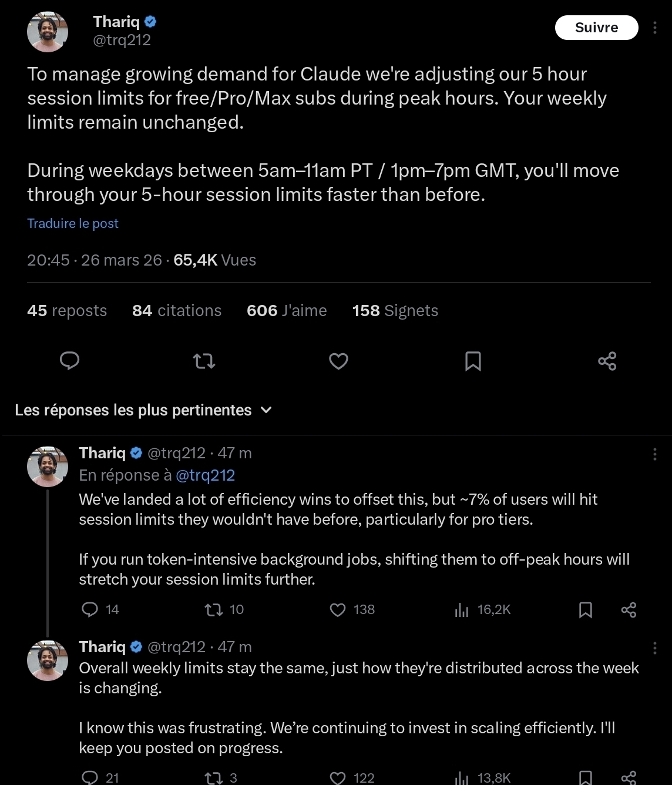The width and height of the screenshot is (672, 785).
Task: Repost the main post about session limits
Action: pos(204,361)
